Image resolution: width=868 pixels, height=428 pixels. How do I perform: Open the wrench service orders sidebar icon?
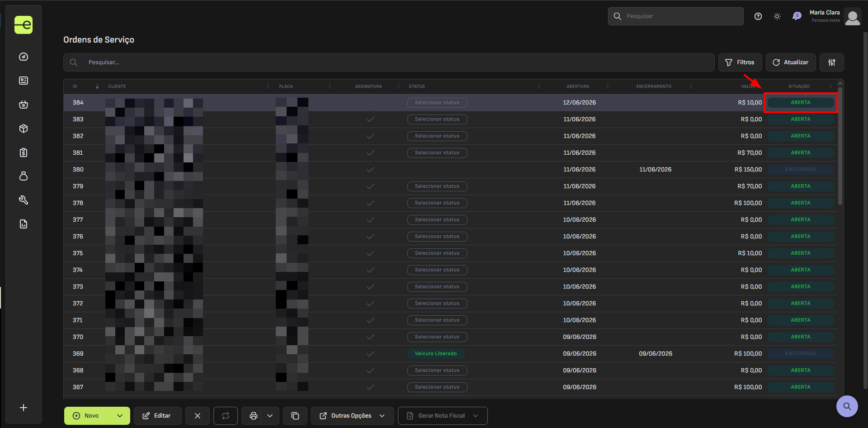coord(24,200)
